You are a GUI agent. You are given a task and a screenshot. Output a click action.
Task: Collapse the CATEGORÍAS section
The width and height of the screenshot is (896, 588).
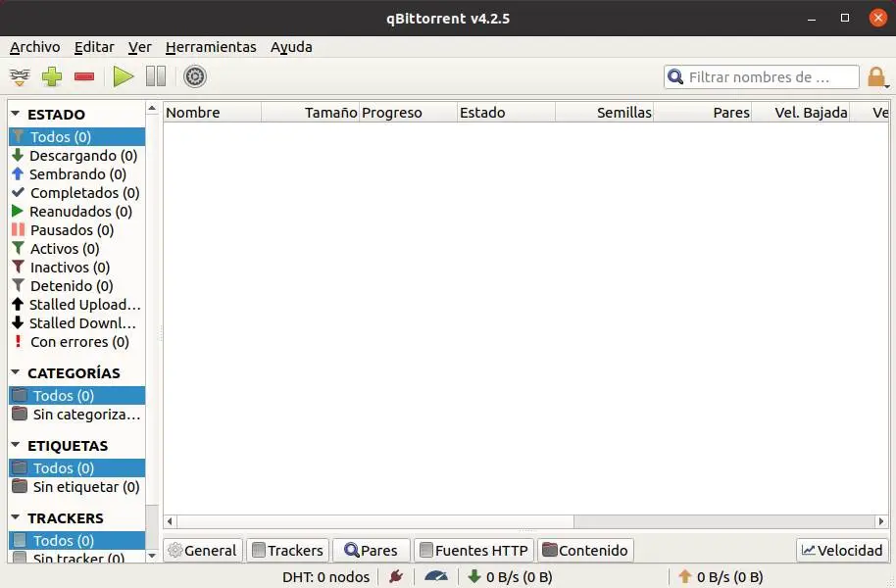coord(16,372)
